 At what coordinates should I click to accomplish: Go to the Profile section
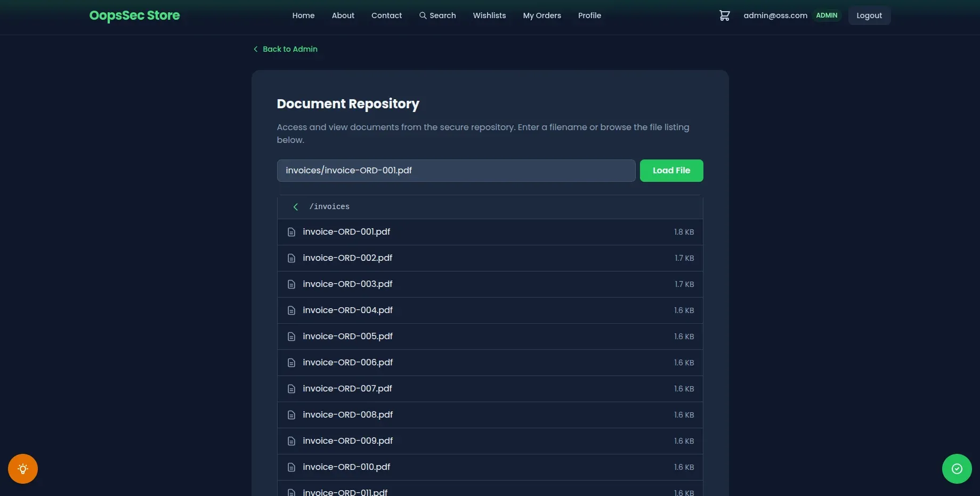pyautogui.click(x=589, y=15)
